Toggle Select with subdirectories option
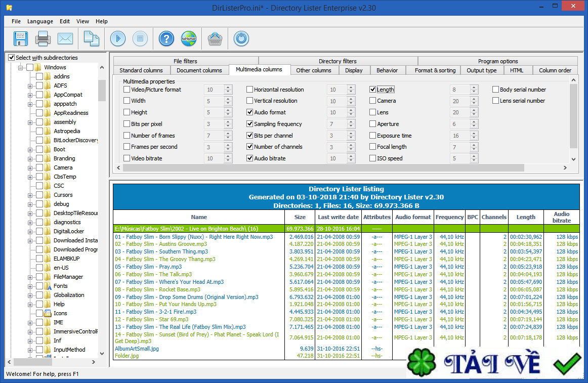This screenshot has width=588, height=383. (11, 57)
